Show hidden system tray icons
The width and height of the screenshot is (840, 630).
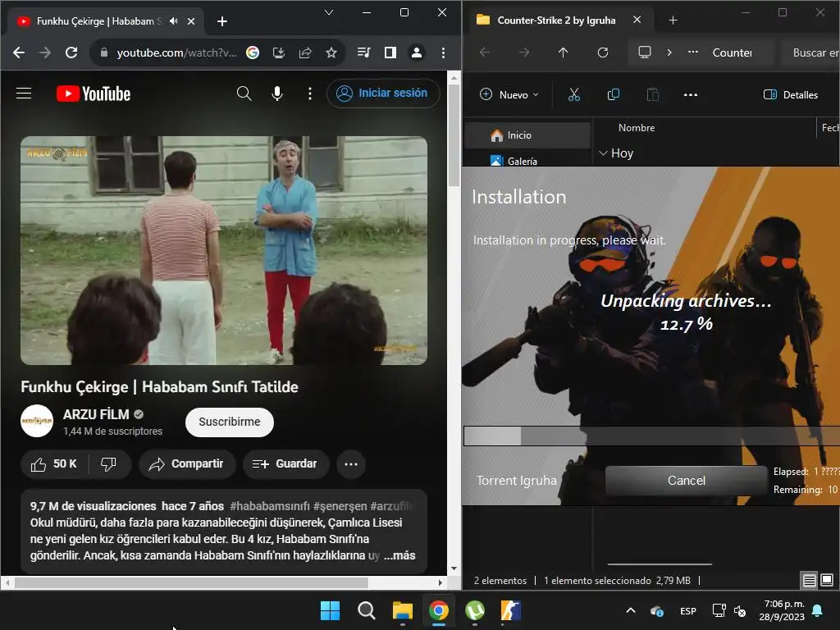click(x=631, y=610)
